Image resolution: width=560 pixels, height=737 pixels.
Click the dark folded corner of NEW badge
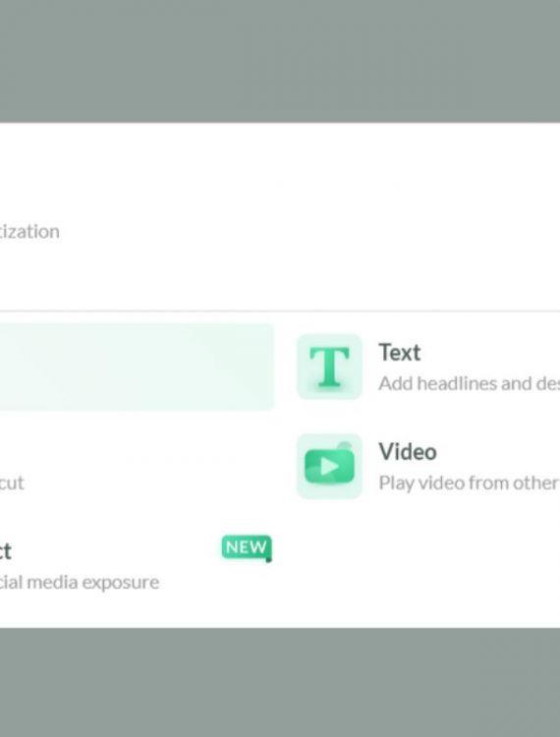(269, 559)
